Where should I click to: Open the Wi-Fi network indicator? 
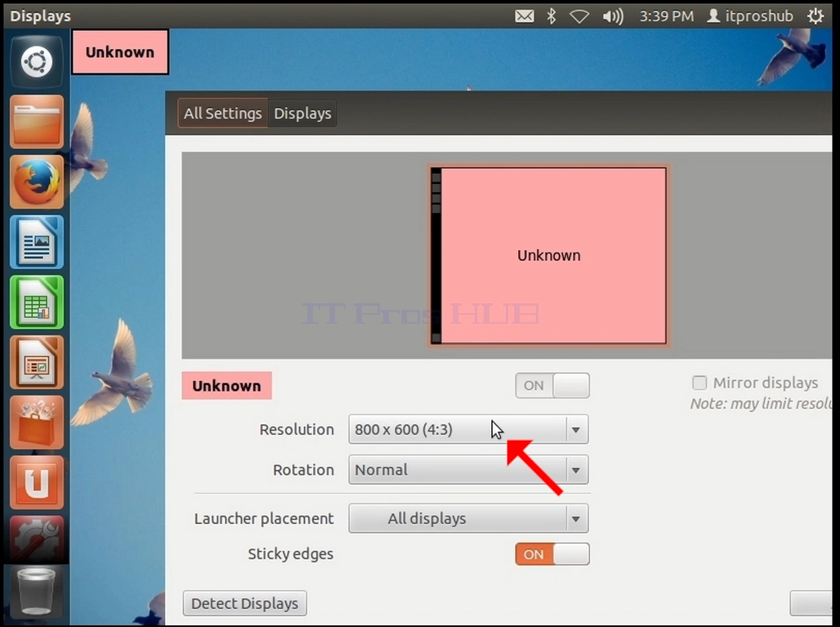click(579, 16)
